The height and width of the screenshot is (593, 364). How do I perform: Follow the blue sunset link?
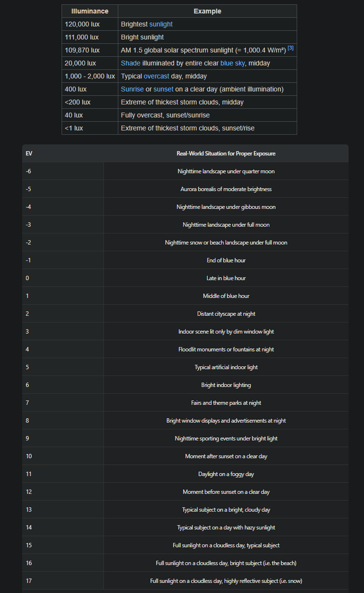[163, 89]
